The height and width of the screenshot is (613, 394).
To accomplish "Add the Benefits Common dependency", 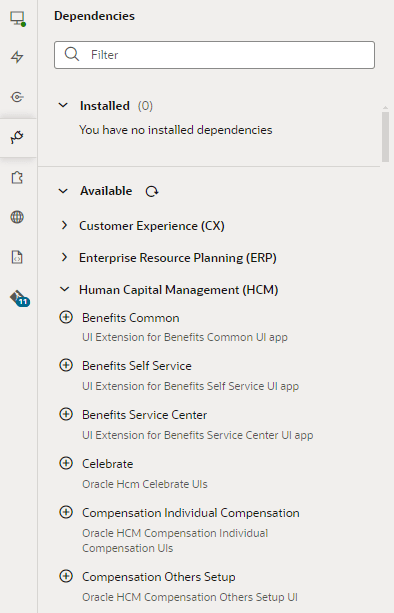I will pos(66,317).
